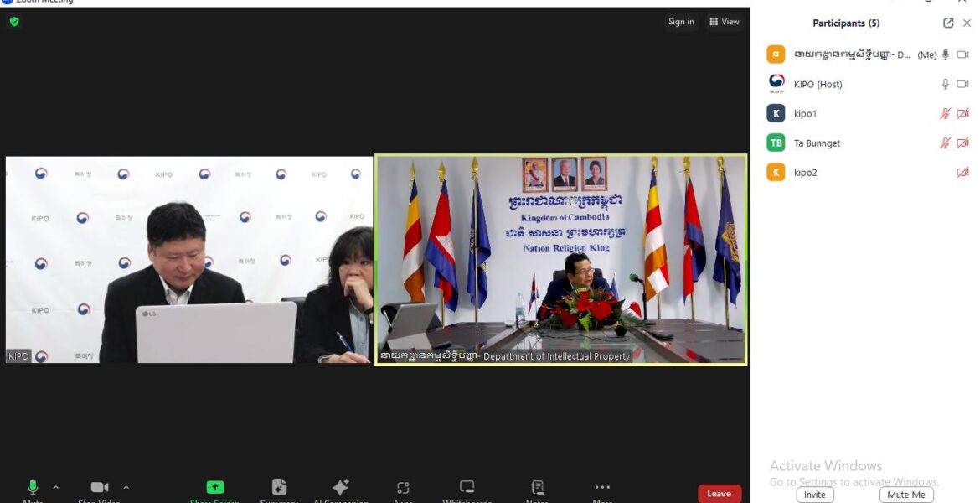The height and width of the screenshot is (503, 980).
Task: Click the kipo1 avatar with letter K
Action: (776, 113)
